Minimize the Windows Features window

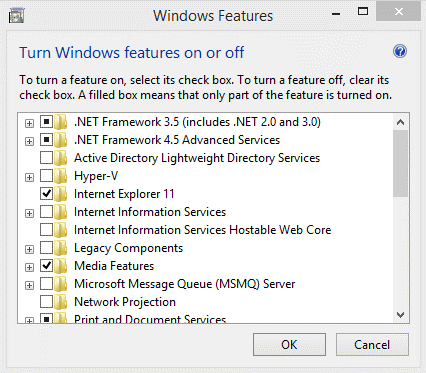tap(336, 13)
